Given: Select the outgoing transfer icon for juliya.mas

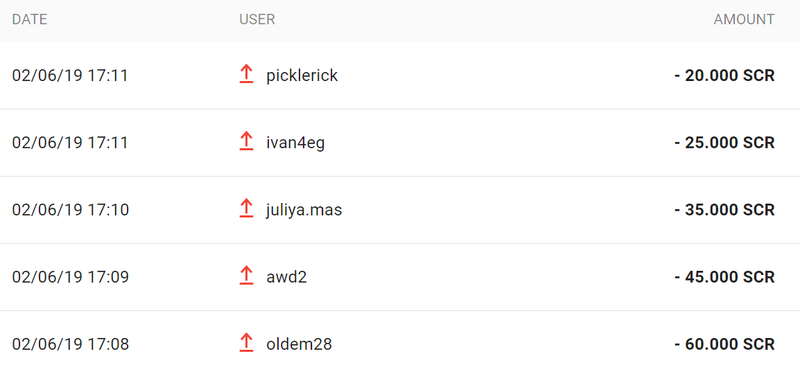Looking at the screenshot, I should (246, 209).
